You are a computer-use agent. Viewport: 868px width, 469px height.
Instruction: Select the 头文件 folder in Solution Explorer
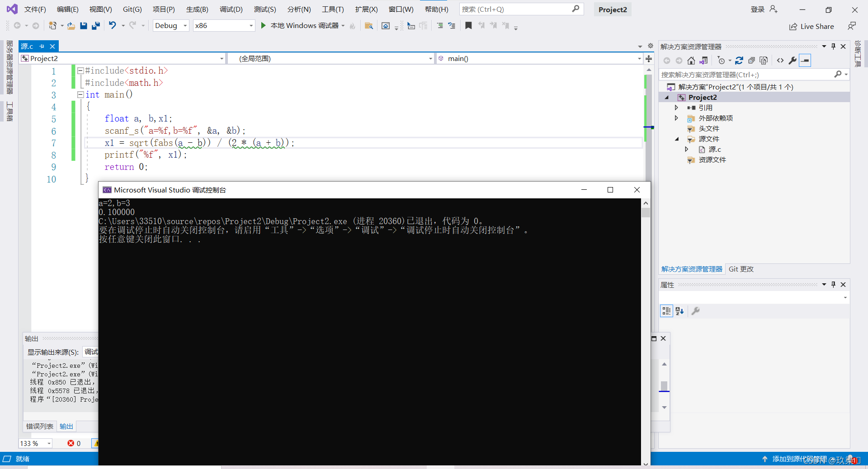click(x=708, y=129)
